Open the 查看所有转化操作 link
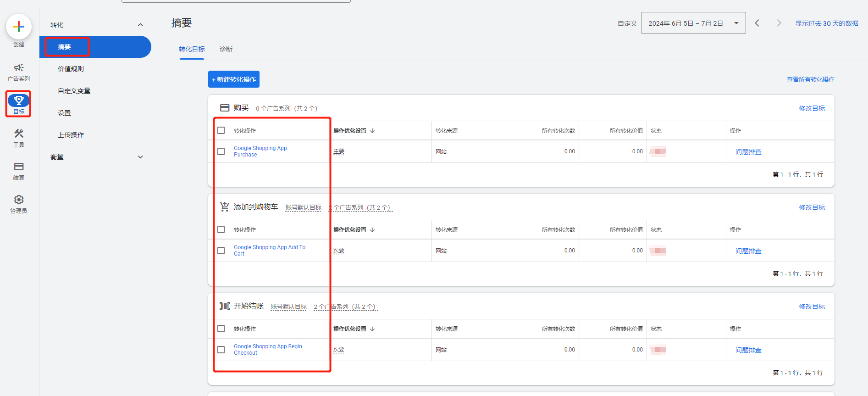Viewport: 868px width, 396px height. [x=810, y=79]
